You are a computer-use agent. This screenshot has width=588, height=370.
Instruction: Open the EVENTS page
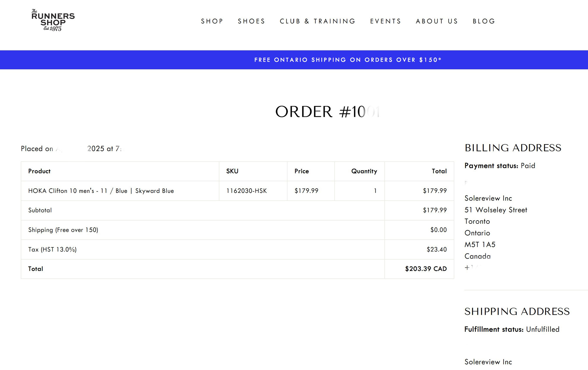click(x=385, y=21)
